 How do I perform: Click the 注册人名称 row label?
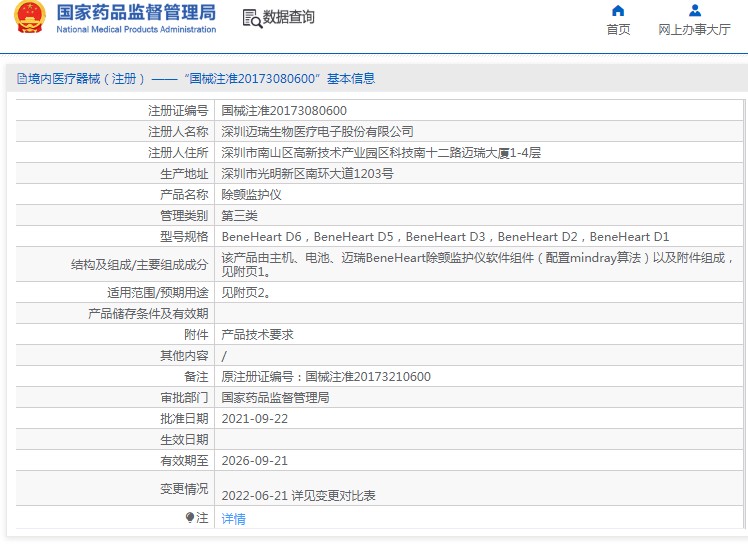pyautogui.click(x=178, y=132)
